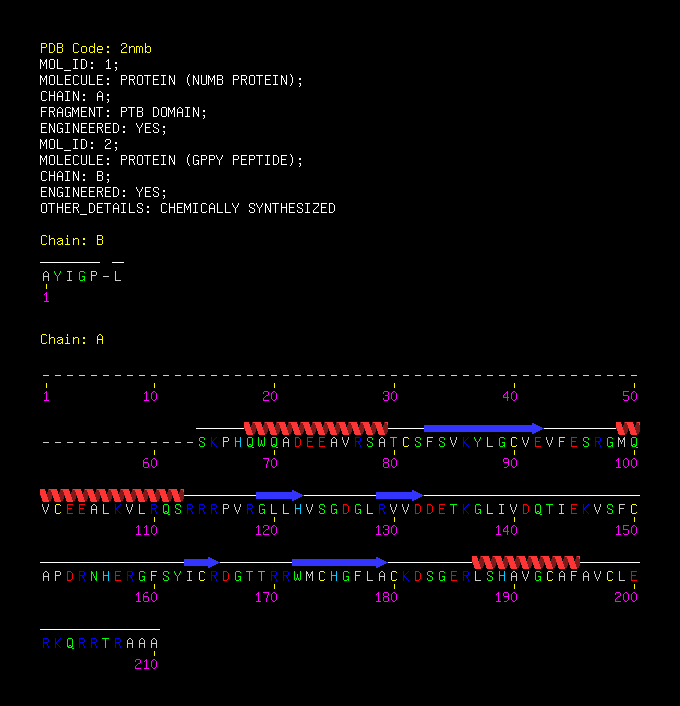Click the blue strand arrow above 'KYLGCVE'
This screenshot has width=680, height=706.
484,428
